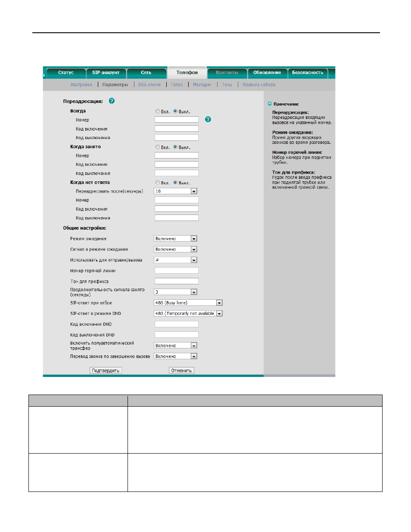The width and height of the screenshot is (411, 532).
Task: Click the Отменить button
Action: pyautogui.click(x=181, y=370)
